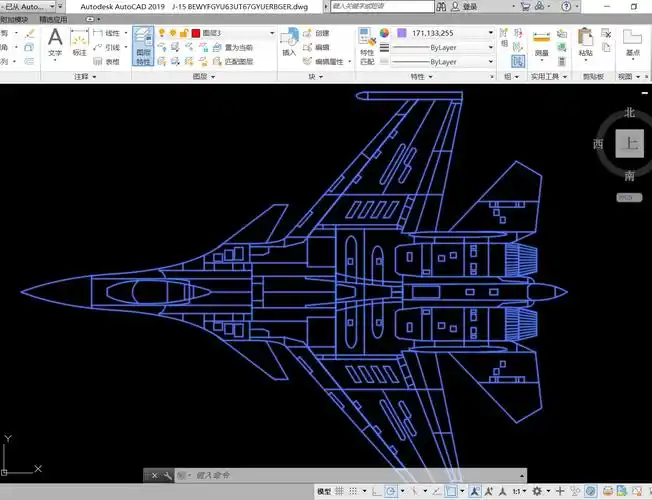Image resolution: width=652 pixels, height=500 pixels.
Task: Toggle ortho mode in status bar
Action: (x=376, y=492)
